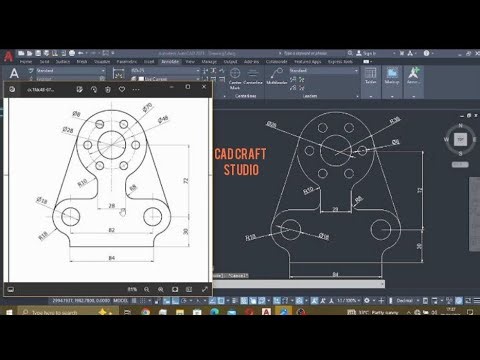Open the Annotation Scaling panel button
Viewport: 480px width, 360px height.
tap(413, 75)
